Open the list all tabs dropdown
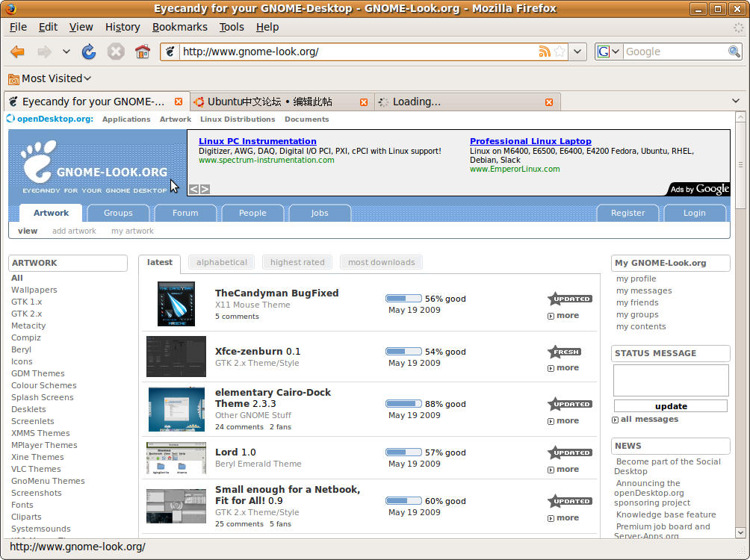 [736, 101]
